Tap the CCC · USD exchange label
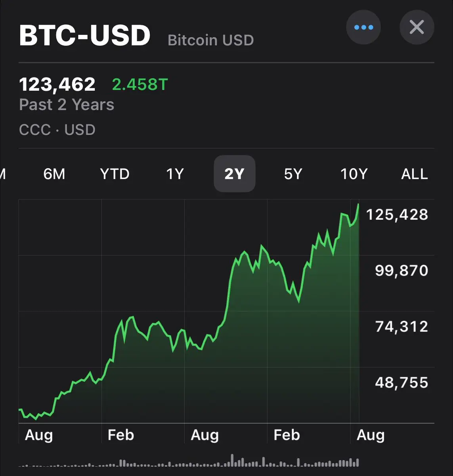This screenshot has width=453, height=476. pos(57,130)
